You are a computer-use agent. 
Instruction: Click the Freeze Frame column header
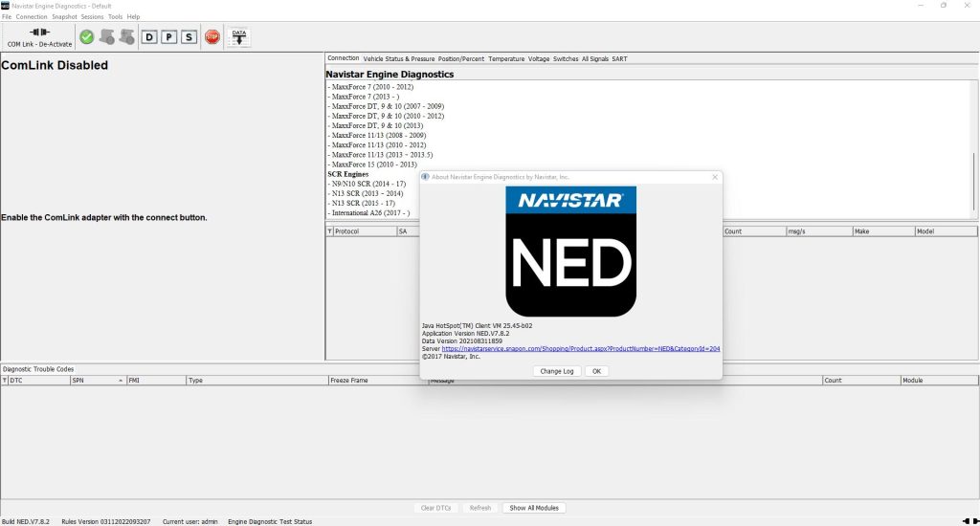(x=378, y=380)
